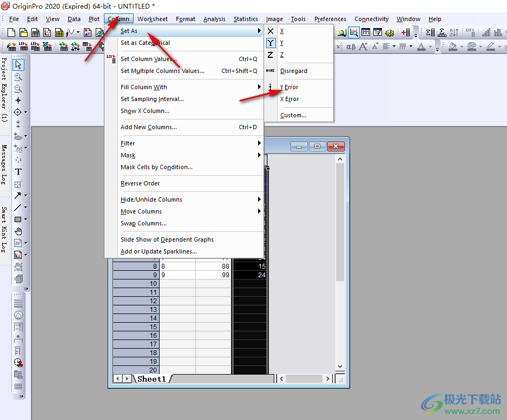
Task: Choose Reverse Order
Action: click(184, 183)
